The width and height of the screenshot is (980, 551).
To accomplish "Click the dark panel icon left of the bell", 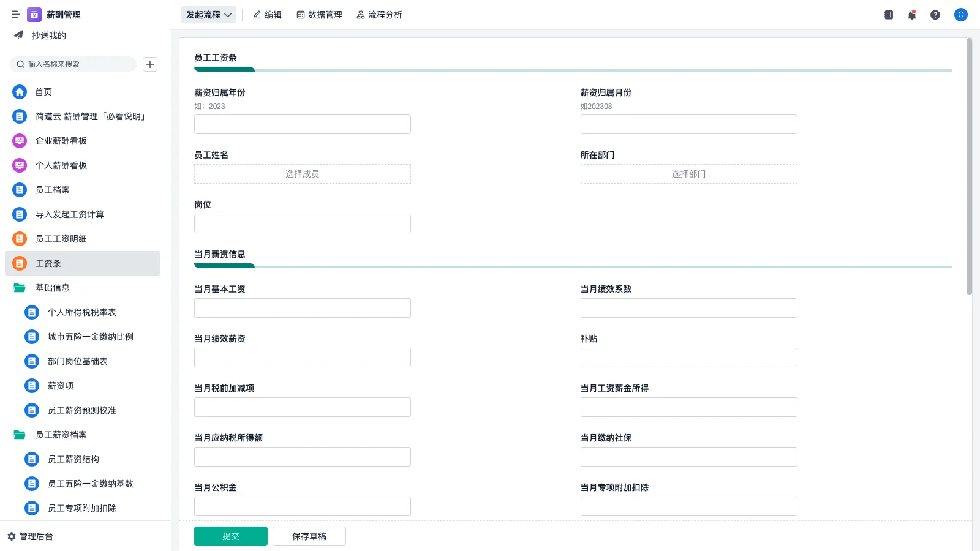I will click(x=888, y=15).
